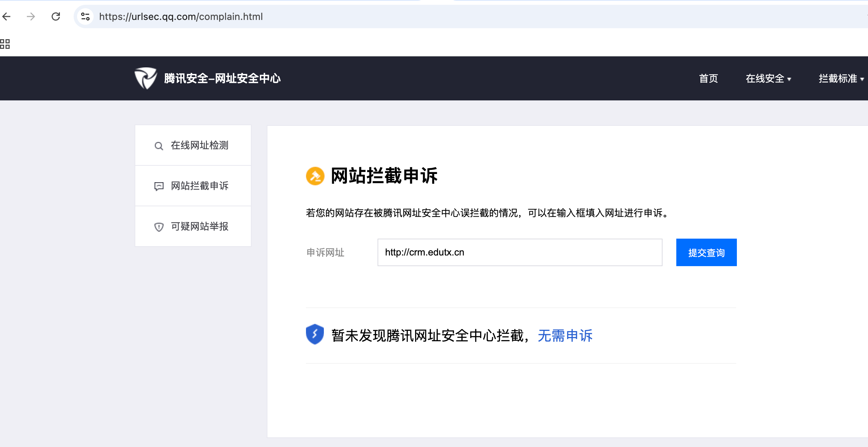This screenshot has width=868, height=447.
Task: Click the browser back arrow
Action: [x=7, y=17]
